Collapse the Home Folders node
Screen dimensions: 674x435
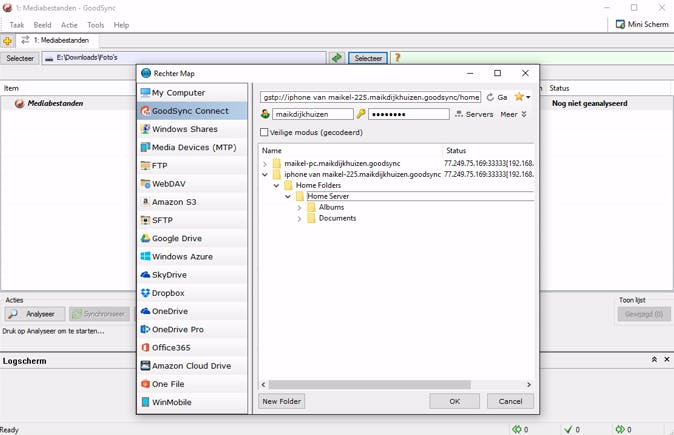click(276, 186)
